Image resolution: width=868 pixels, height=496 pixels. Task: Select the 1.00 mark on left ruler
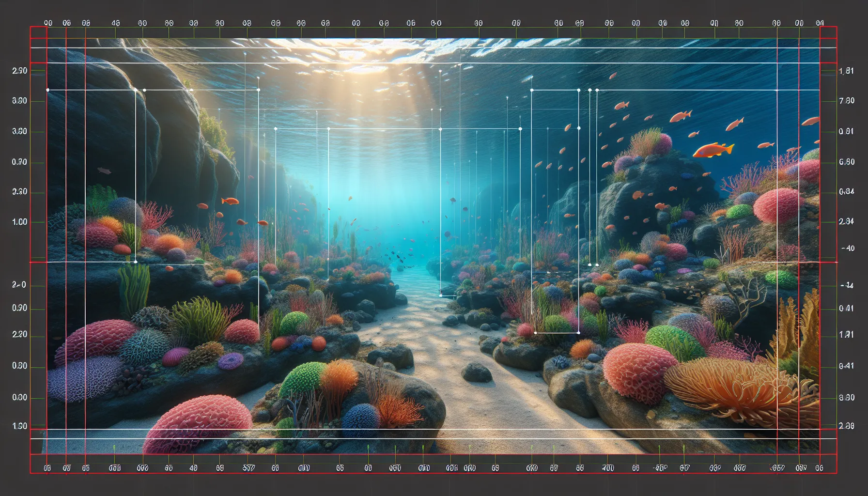point(19,222)
